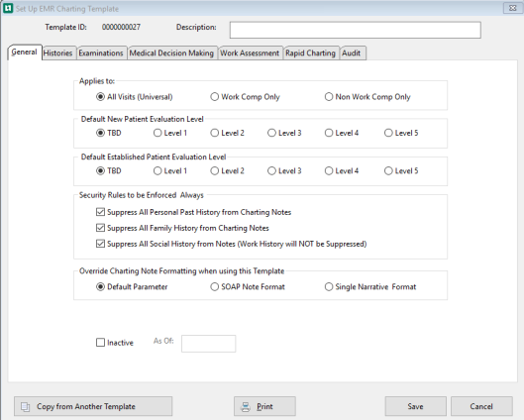Choose Non Work Comp Only option
Image resolution: width=524 pixels, height=420 pixels.
(329, 97)
